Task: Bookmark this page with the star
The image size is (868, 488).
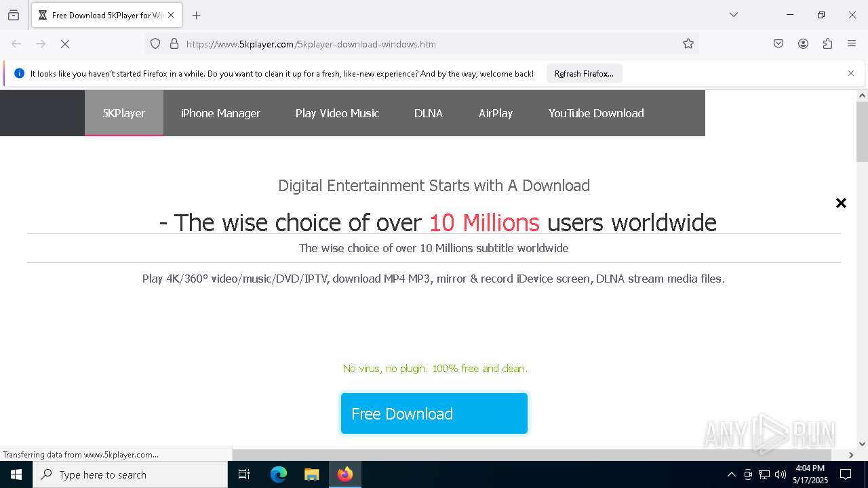Action: [x=688, y=44]
